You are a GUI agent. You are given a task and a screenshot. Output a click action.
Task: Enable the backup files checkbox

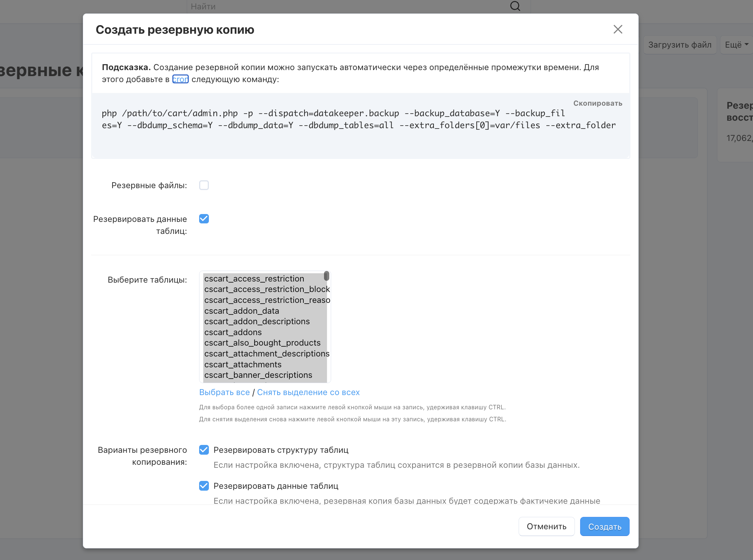204,185
